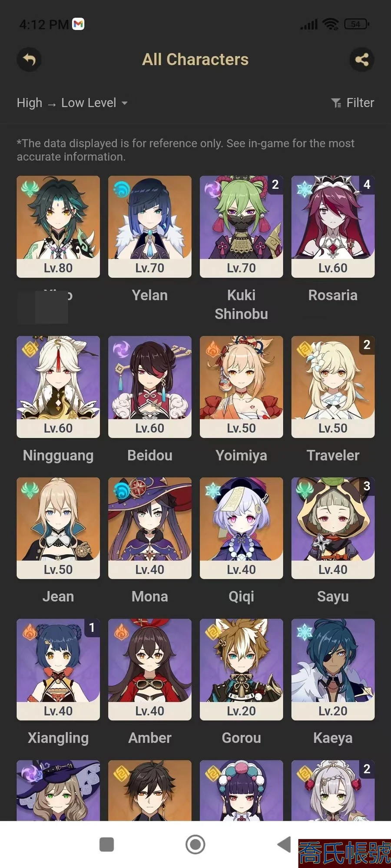Open the Gmail notification icon in the status bar
The image size is (391, 868).
coord(78,24)
